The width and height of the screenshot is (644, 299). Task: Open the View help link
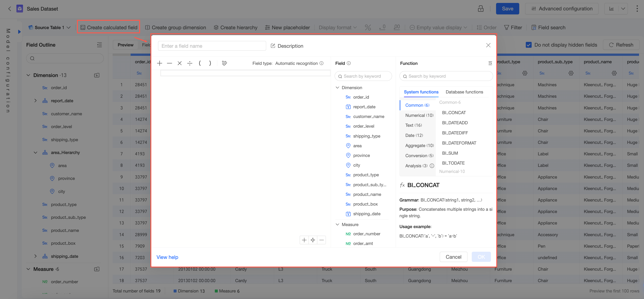pos(167,257)
